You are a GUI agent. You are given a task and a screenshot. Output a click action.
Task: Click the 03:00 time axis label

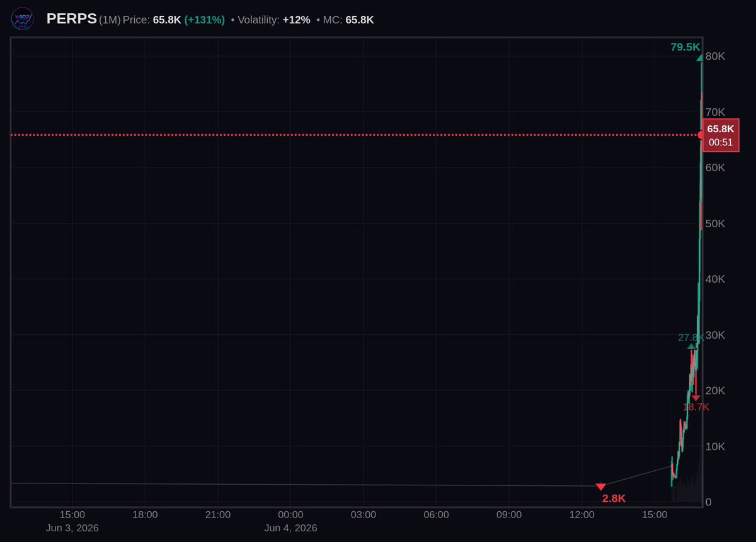click(x=364, y=515)
